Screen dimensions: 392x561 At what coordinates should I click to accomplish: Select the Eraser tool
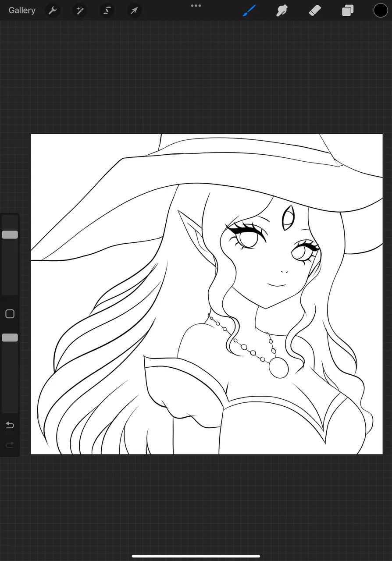pos(315,10)
